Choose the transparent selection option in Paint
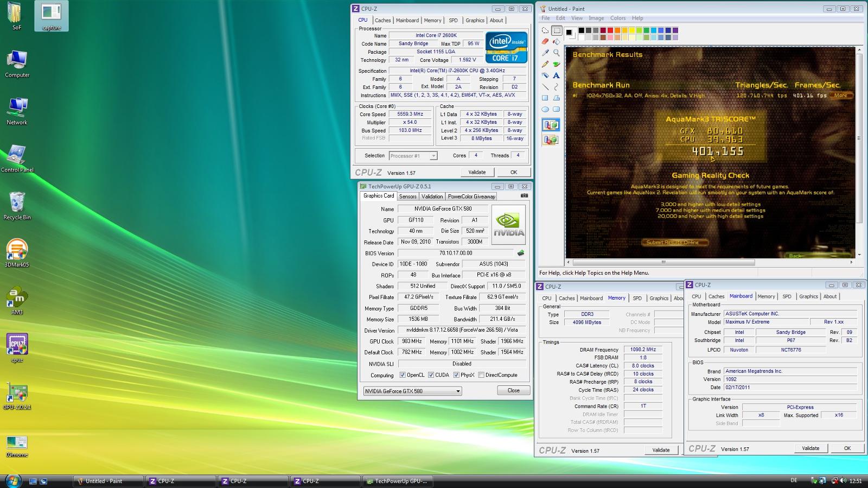 tap(551, 140)
